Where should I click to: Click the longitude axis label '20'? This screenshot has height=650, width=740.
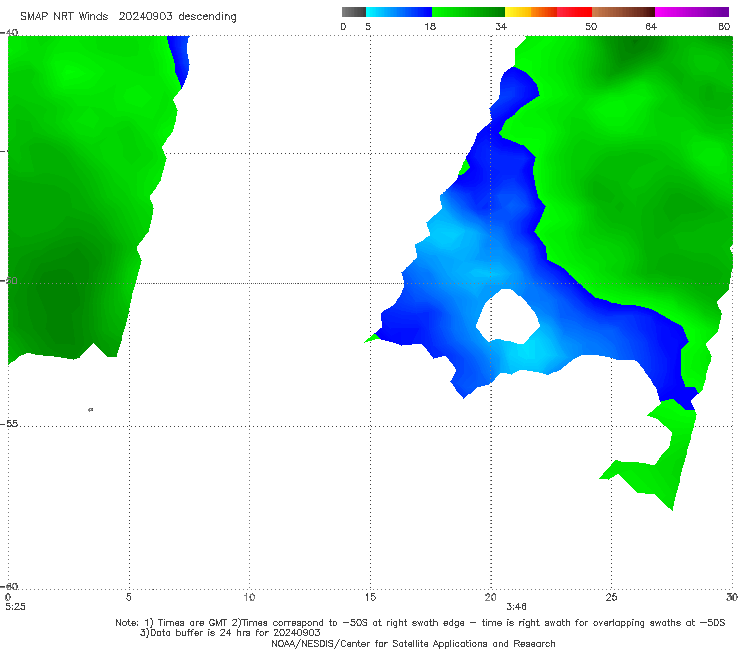click(x=490, y=597)
